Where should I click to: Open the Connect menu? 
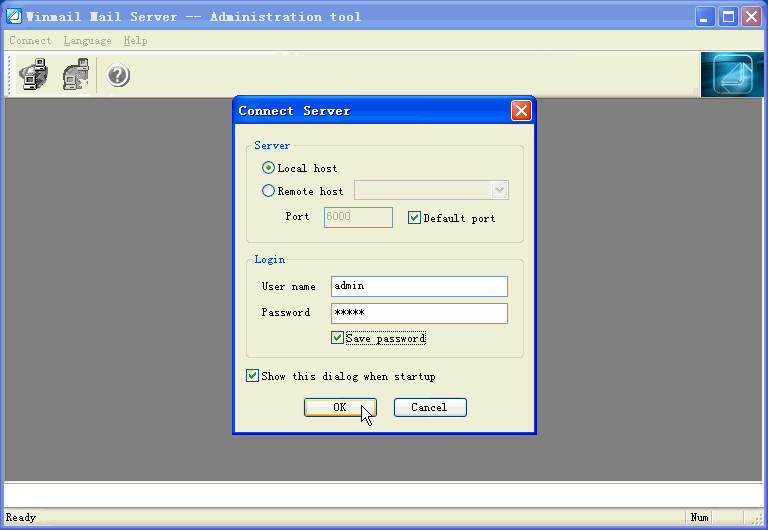pyautogui.click(x=30, y=41)
